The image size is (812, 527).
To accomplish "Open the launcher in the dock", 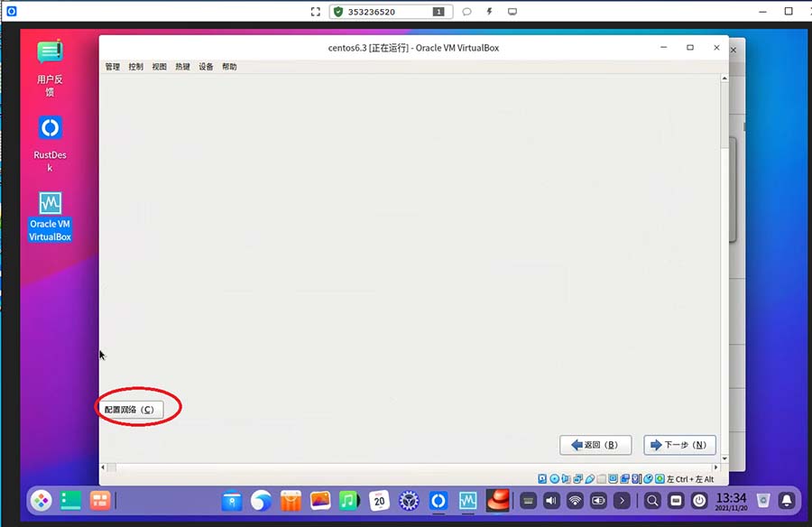I will click(x=41, y=501).
